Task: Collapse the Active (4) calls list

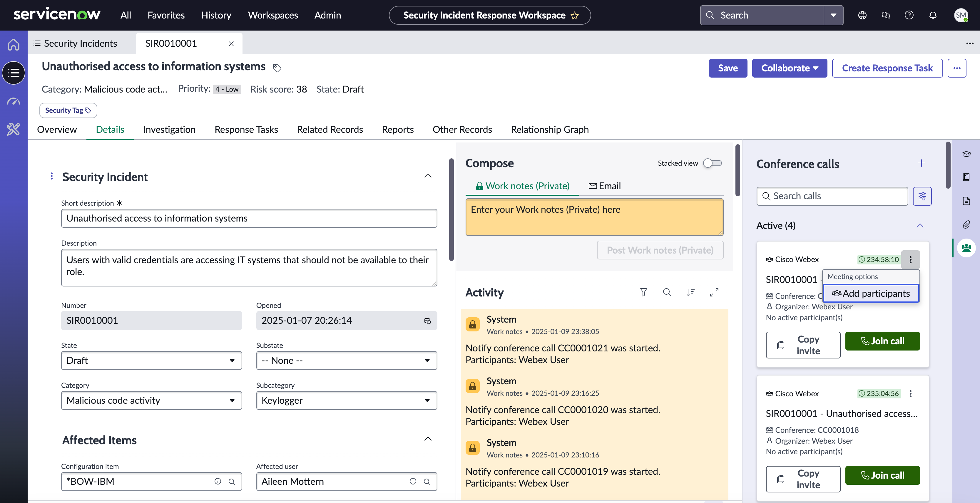Action: (x=920, y=225)
